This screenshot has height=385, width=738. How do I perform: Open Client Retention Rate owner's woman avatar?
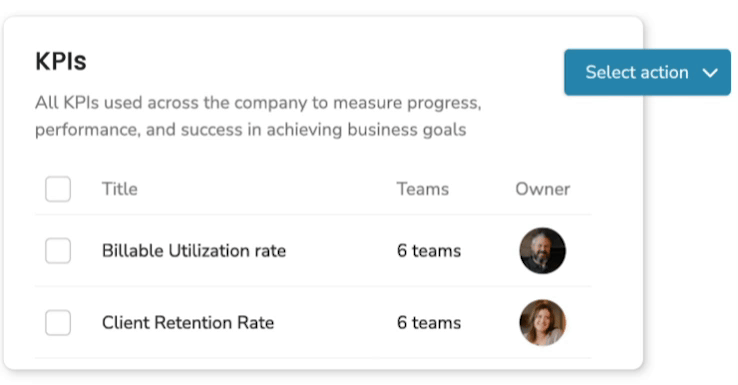coord(542,322)
